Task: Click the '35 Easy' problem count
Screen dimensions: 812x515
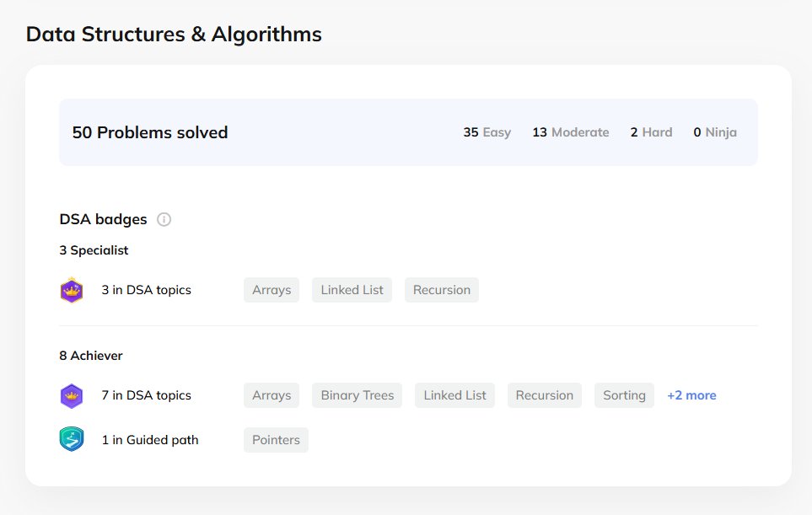Action: pyautogui.click(x=487, y=132)
